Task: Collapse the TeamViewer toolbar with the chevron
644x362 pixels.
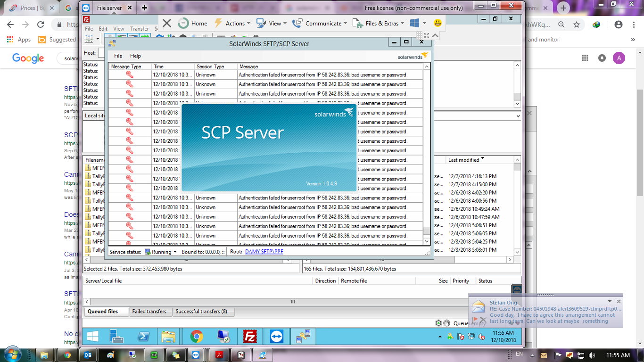Action: click(x=435, y=35)
